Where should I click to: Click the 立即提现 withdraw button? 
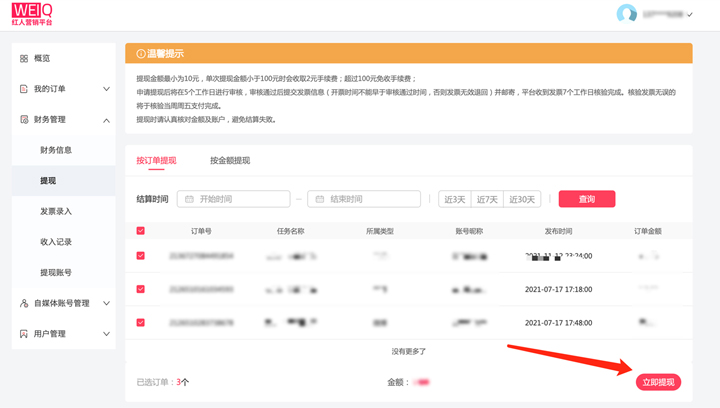pos(658,382)
